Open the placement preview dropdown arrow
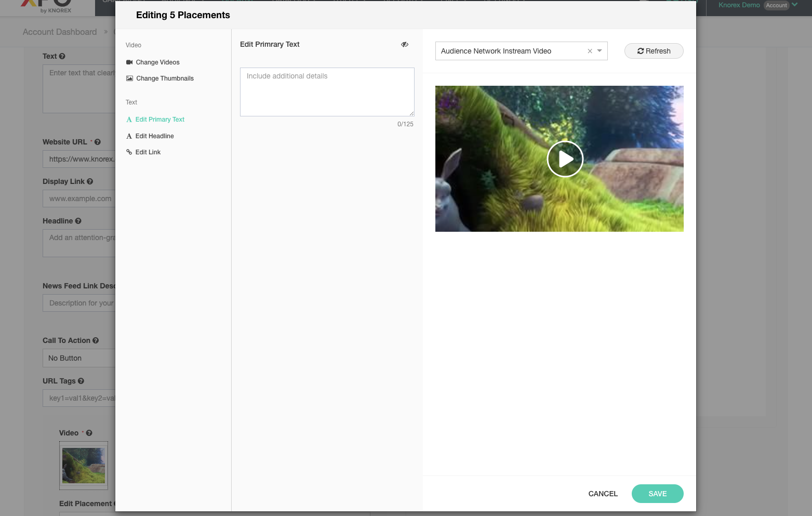Screen dimensions: 812x516 click(600, 51)
